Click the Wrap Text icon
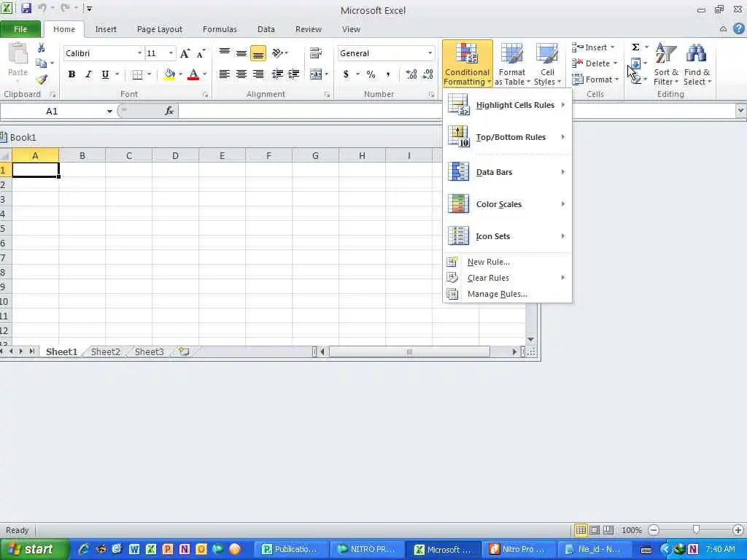Viewport: 747px width, 560px height. (315, 52)
